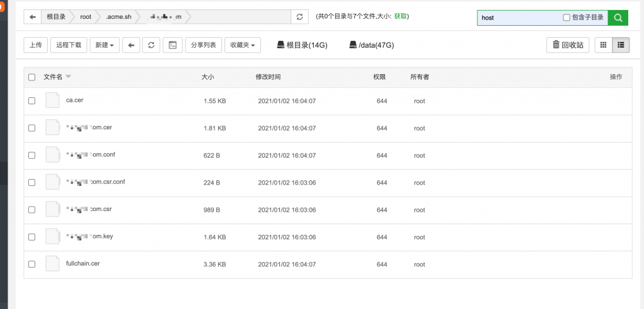Navigate to .acme.sh breadcrumb

[x=118, y=17]
